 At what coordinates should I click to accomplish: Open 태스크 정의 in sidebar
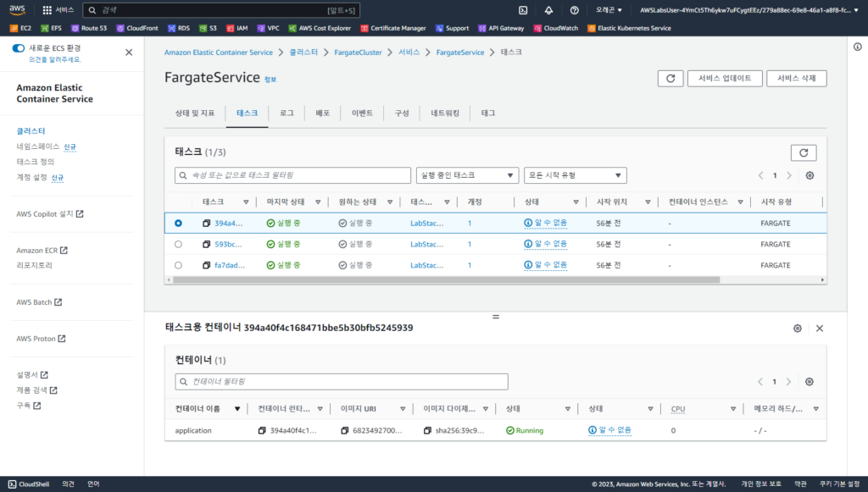tap(36, 162)
